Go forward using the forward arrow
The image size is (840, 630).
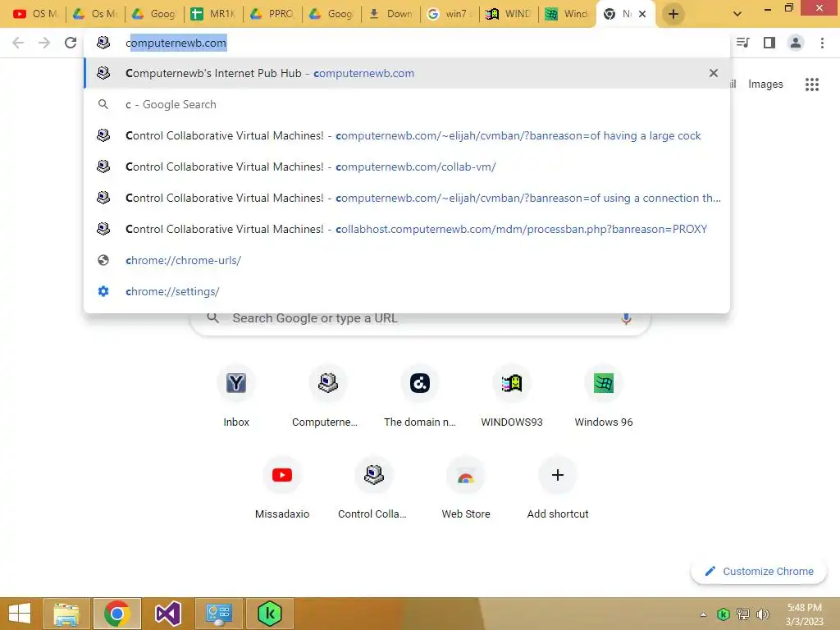pos(44,43)
